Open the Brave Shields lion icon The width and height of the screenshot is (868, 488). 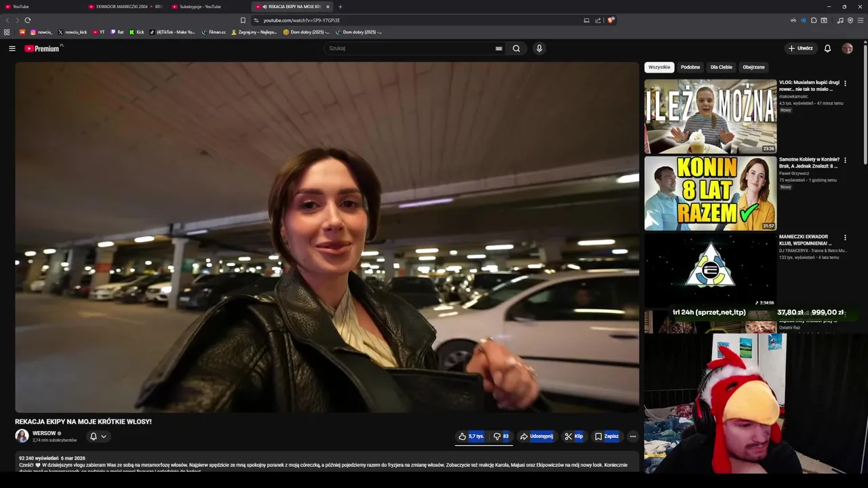tap(610, 20)
